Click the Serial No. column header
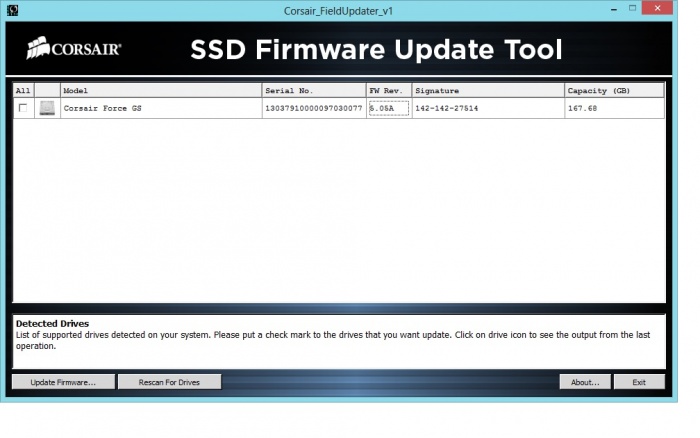Image resolution: width=700 pixels, height=438 pixels. click(314, 91)
